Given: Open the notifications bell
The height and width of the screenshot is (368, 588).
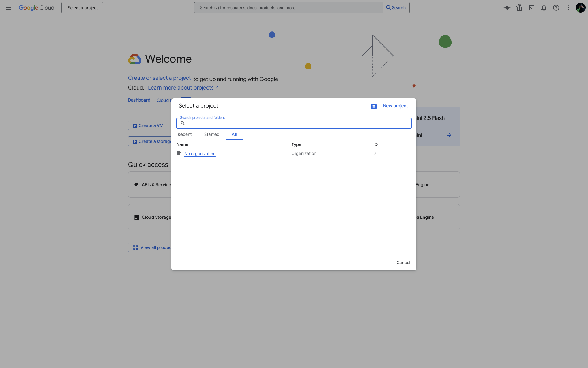Looking at the screenshot, I should pos(544,8).
